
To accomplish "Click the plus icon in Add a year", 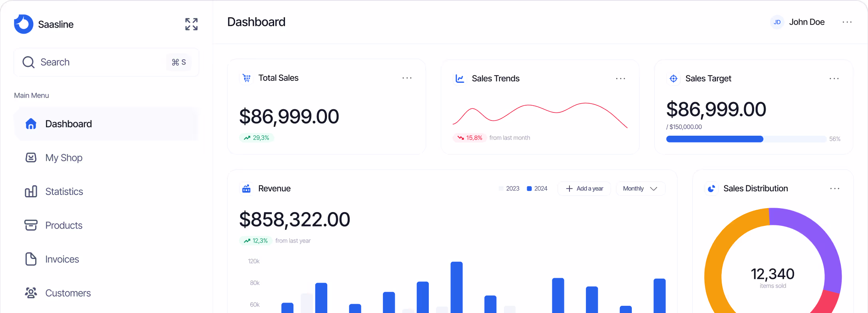I will pos(569,189).
